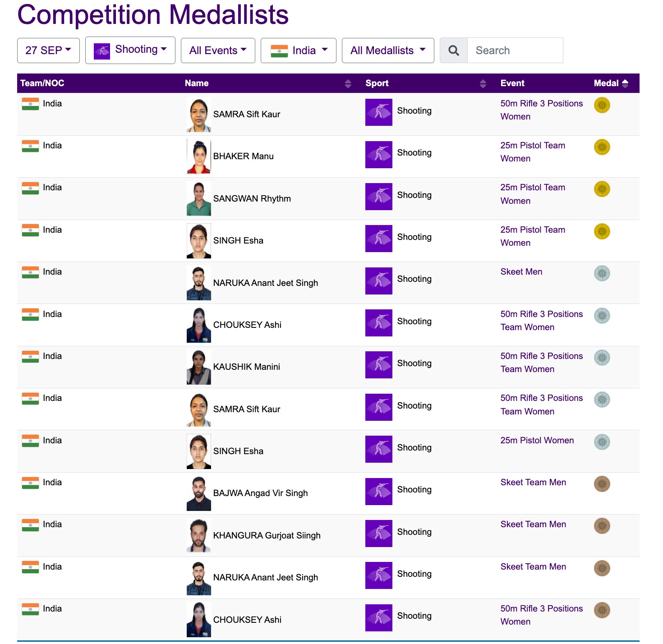Click SINGH Esha's photo in 25m Pistol Team row
Screen dimensions: 663x644
coord(199,241)
